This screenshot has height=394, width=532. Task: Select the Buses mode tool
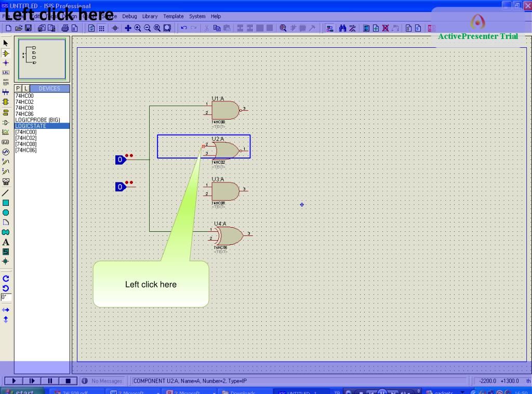5,92
